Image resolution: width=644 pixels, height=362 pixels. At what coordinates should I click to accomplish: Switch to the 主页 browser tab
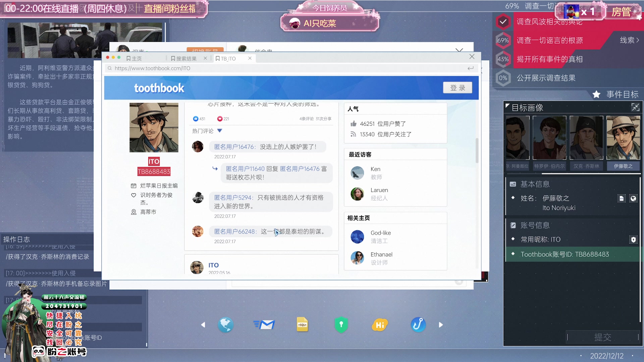[x=134, y=58]
